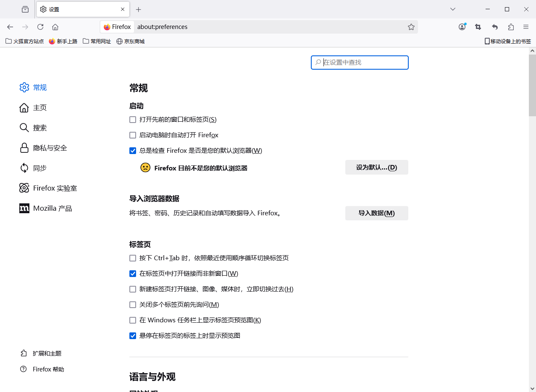Open Firefox 实验室 section

point(24,188)
